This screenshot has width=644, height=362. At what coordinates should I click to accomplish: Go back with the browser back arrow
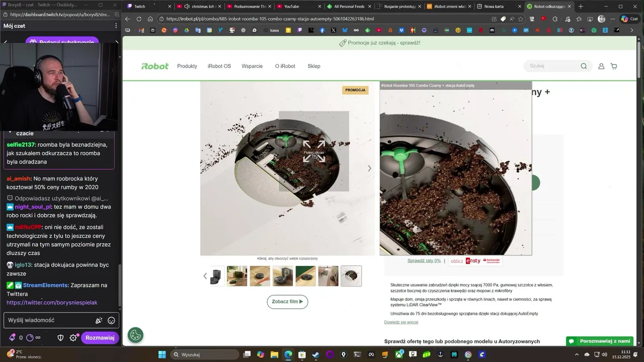tap(128, 19)
